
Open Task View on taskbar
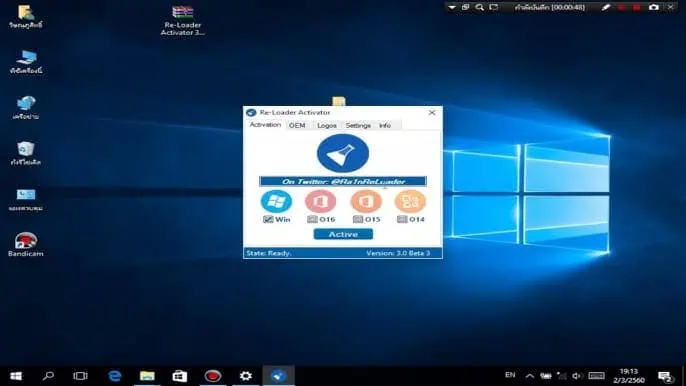(x=80, y=376)
